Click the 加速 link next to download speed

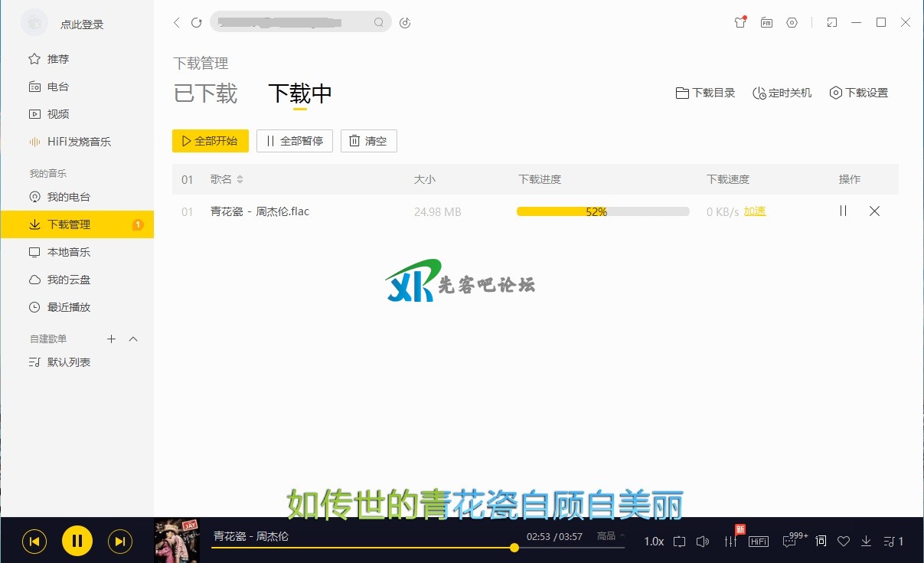(755, 211)
